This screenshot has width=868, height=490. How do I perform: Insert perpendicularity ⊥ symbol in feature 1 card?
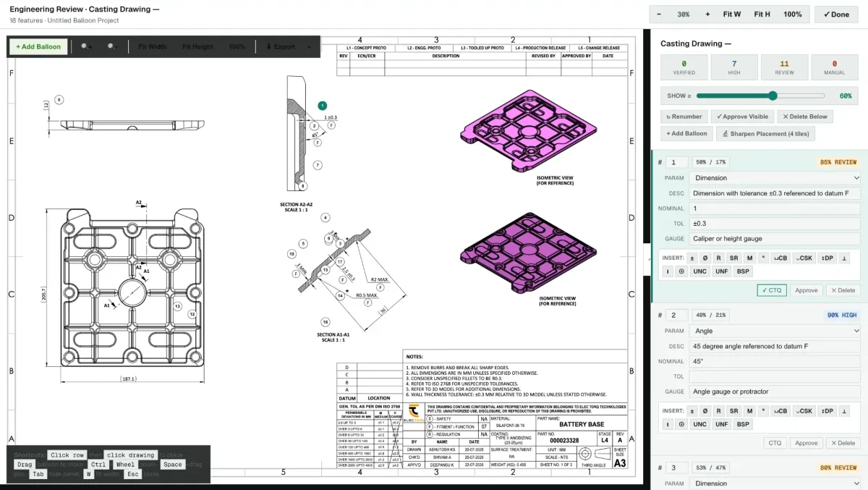pyautogui.click(x=845, y=258)
